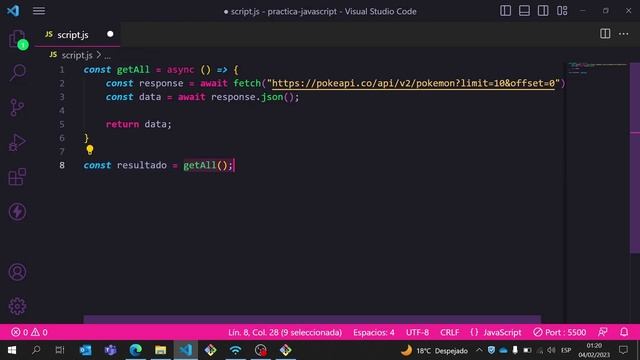
Task: Open Windows Action Center notifications
Action: coord(623,350)
